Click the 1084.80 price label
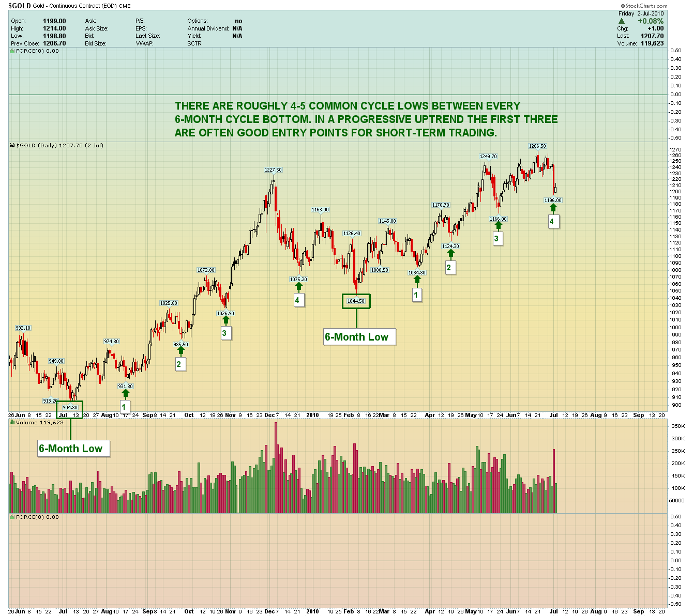Viewport: 693px width, 616px height. 417,273
